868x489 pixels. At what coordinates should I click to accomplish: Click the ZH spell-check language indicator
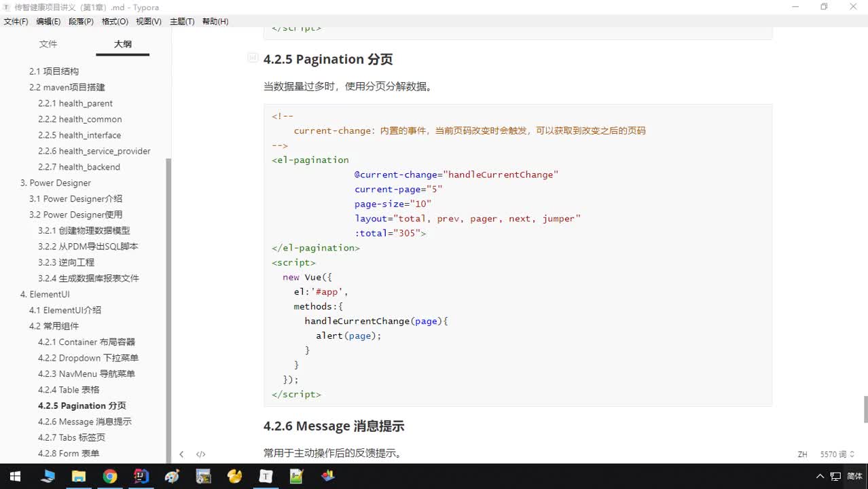pos(802,454)
